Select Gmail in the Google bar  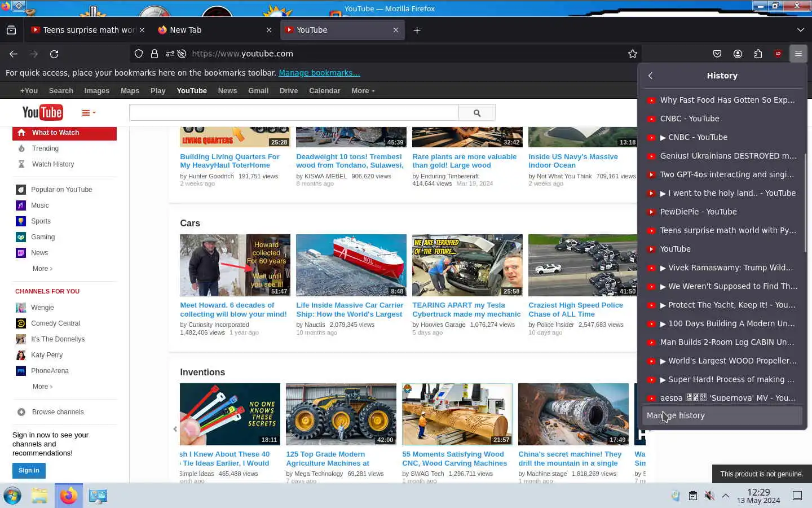[258, 90]
